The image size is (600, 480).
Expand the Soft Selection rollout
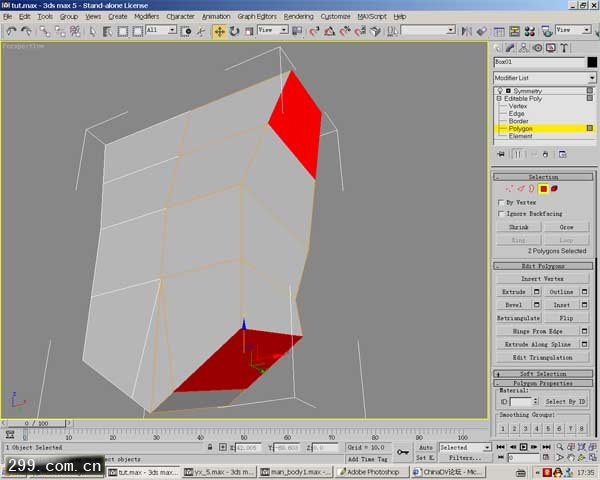click(x=543, y=374)
